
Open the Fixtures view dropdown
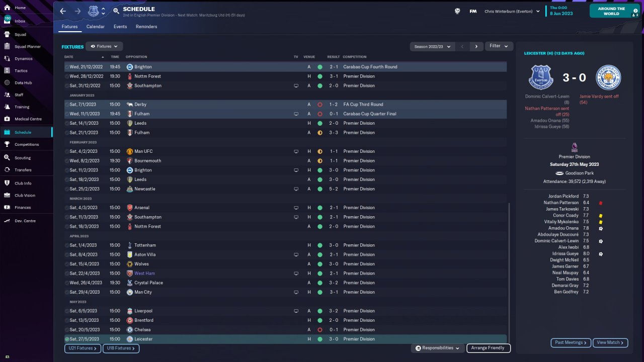coord(104,46)
